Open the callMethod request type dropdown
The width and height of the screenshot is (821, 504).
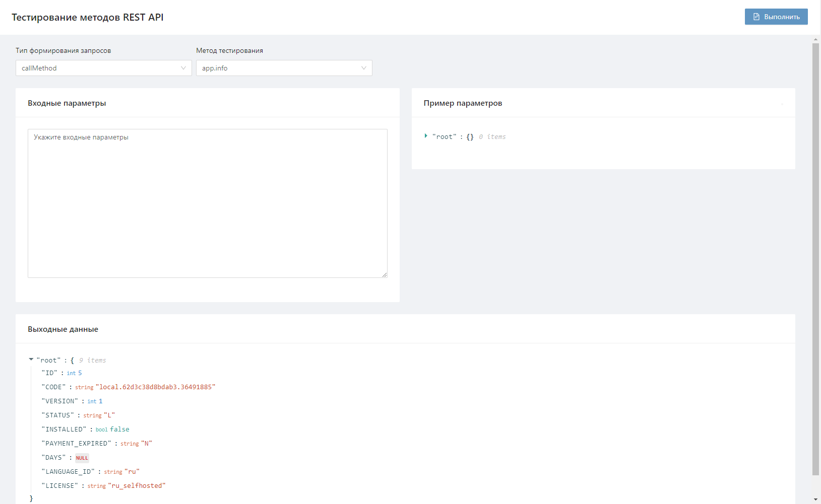click(x=103, y=68)
